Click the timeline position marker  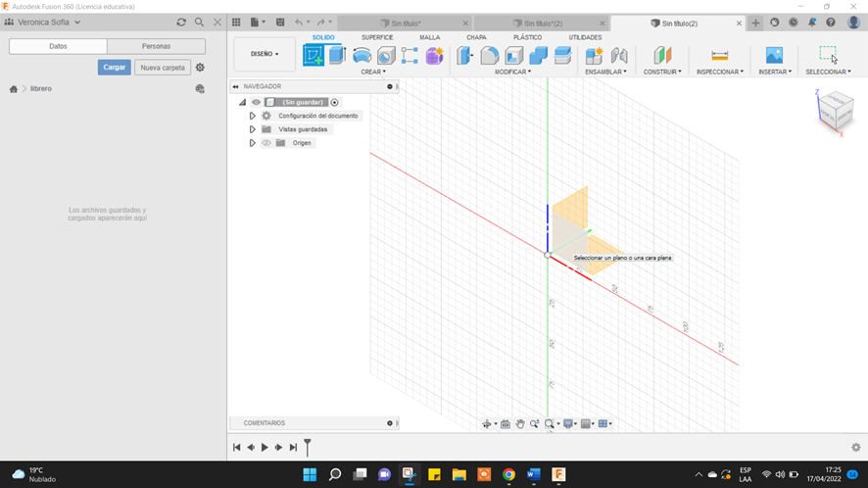[308, 447]
